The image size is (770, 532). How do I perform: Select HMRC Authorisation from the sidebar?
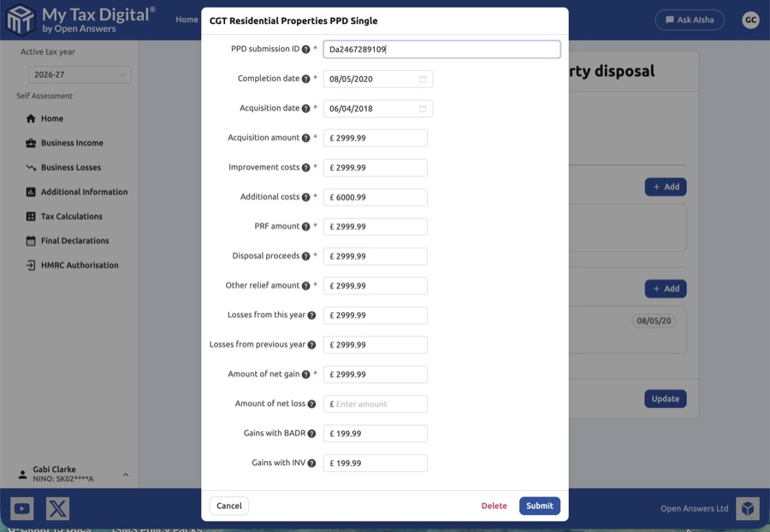80,265
